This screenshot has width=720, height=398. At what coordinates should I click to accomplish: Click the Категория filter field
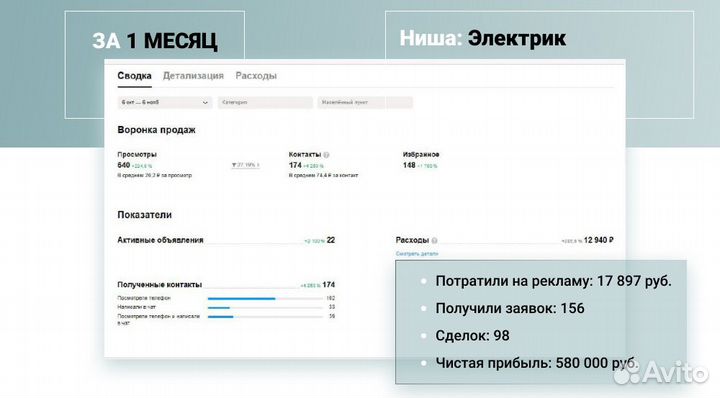click(265, 102)
